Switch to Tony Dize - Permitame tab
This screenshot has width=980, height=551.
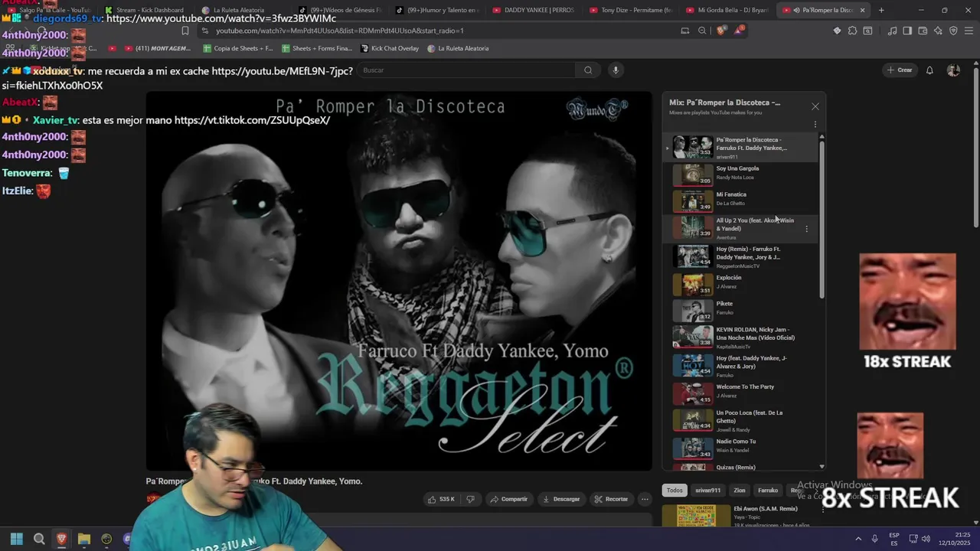pos(631,10)
